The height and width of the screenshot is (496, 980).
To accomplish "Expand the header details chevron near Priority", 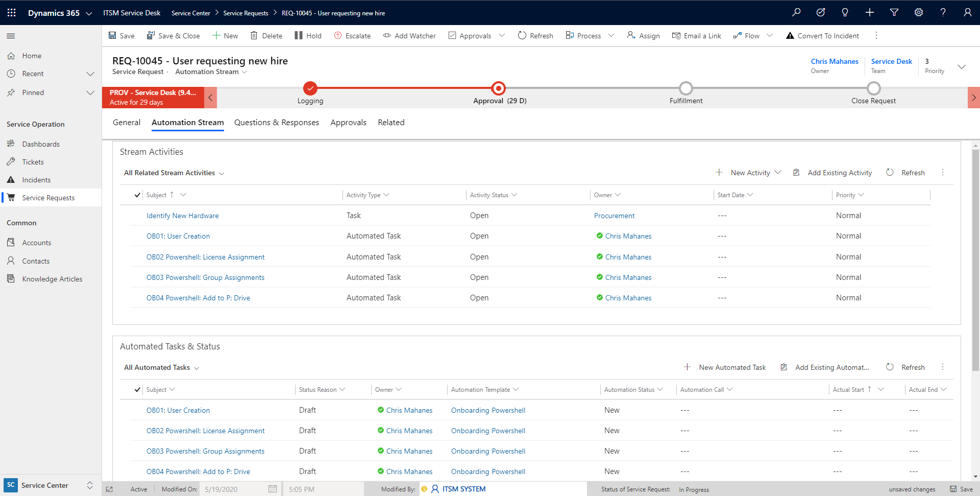I will click(962, 67).
